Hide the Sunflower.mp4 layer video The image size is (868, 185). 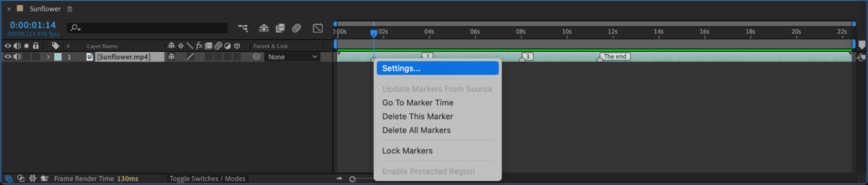pos(7,57)
